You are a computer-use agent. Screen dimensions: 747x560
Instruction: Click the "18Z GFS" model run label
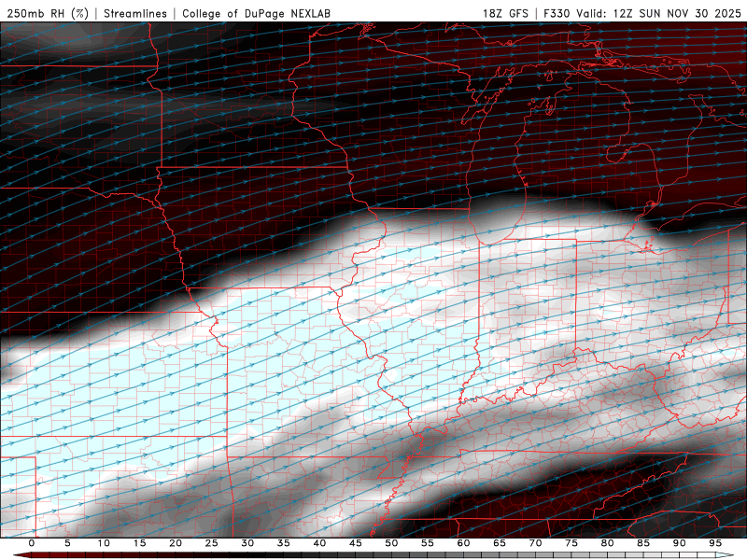[x=505, y=13]
